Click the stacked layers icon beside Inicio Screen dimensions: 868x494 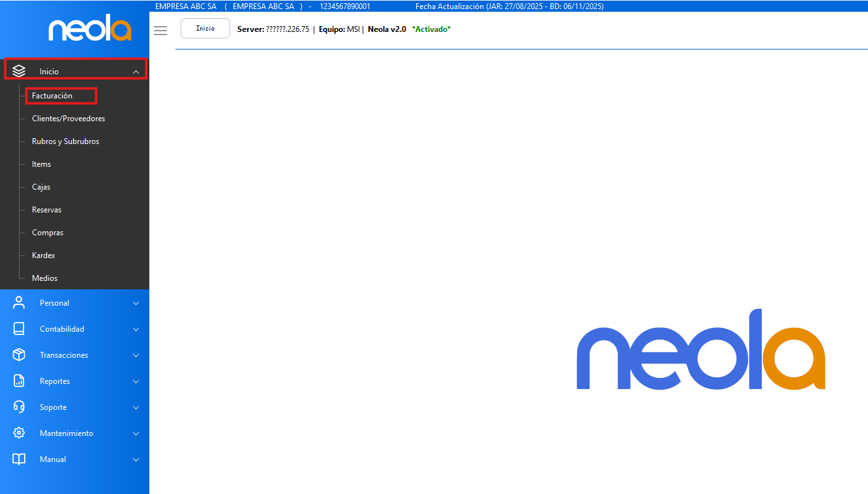point(19,71)
